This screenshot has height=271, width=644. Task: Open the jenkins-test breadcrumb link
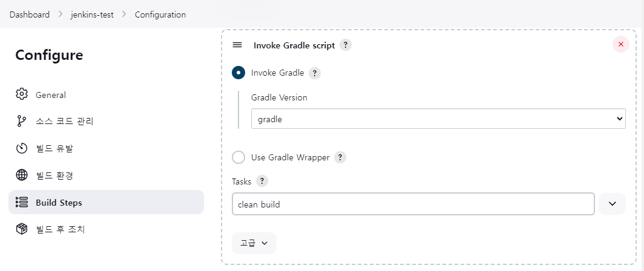tap(91, 15)
